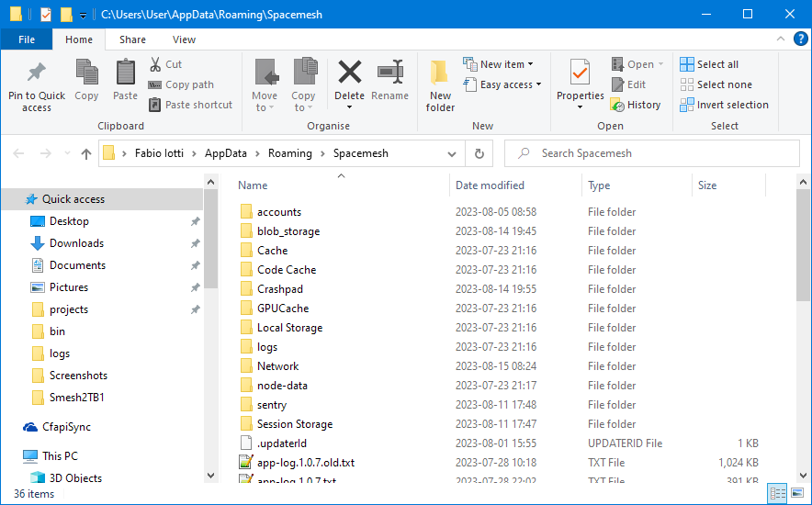This screenshot has width=812, height=505.
Task: Open the recent locations dropdown
Action: 67,153
